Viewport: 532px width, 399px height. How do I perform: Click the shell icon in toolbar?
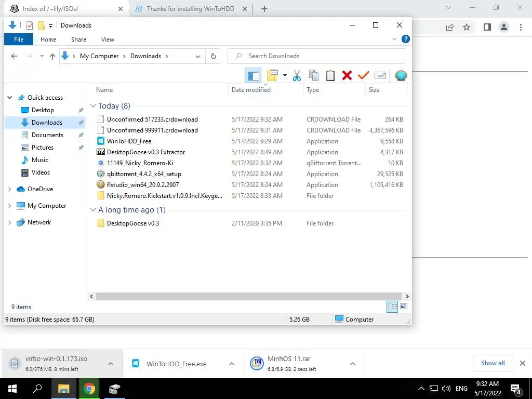point(401,75)
